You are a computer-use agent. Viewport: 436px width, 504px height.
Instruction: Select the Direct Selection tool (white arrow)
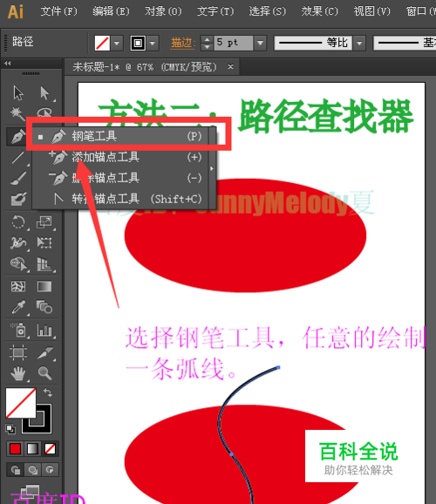(x=44, y=93)
